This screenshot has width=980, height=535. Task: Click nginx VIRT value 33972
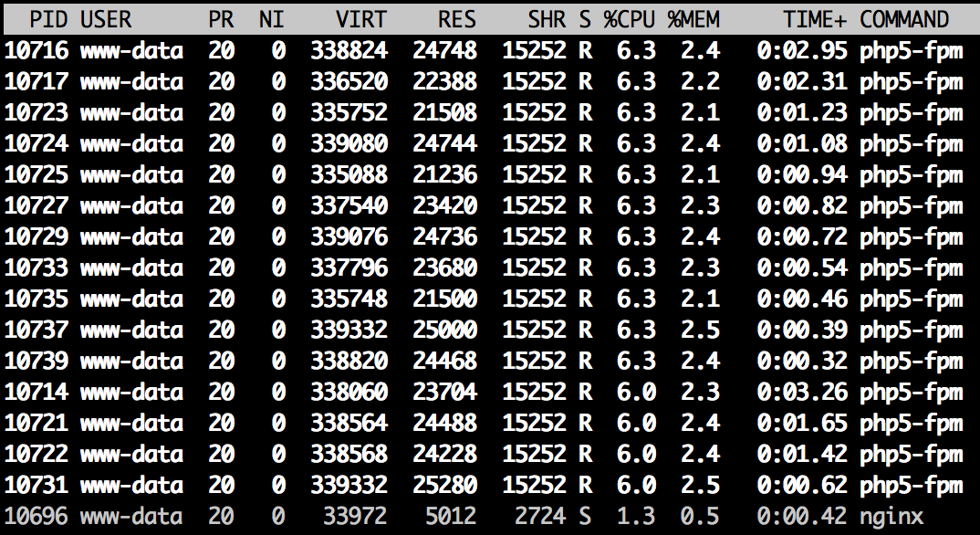pos(355,516)
